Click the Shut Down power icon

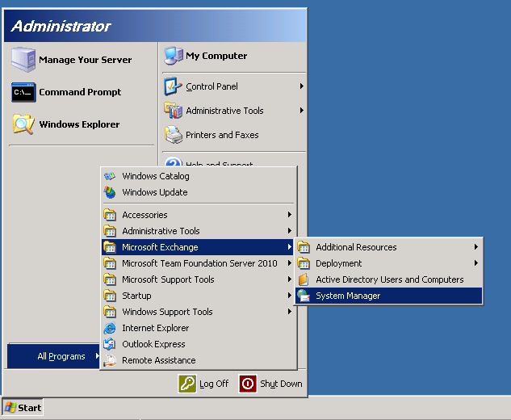[248, 384]
